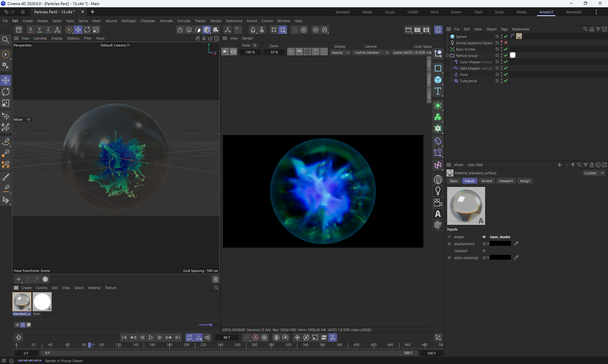Image resolution: width=608 pixels, height=364 pixels.
Task: Select the Scale tool in left toolbar
Action: coord(6,103)
